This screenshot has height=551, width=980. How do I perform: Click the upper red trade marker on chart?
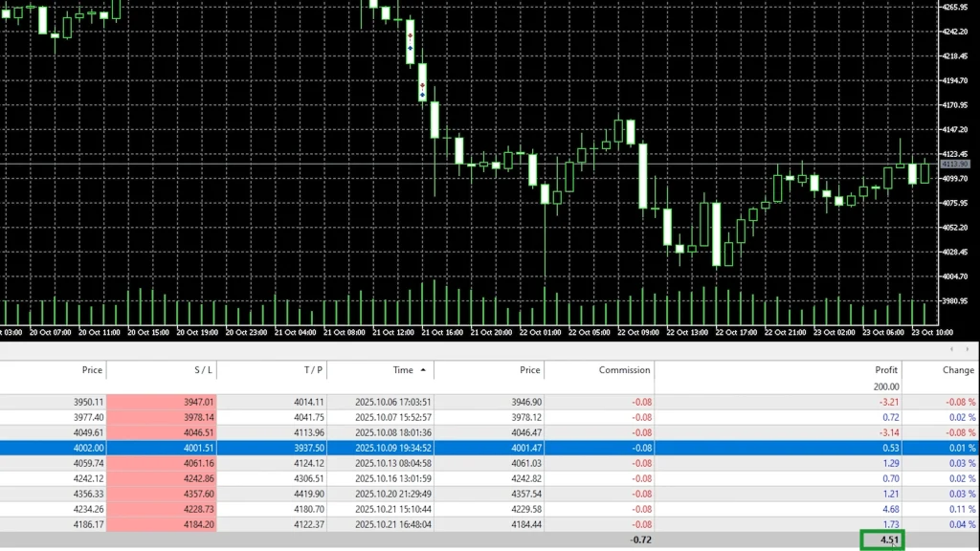[x=411, y=35]
